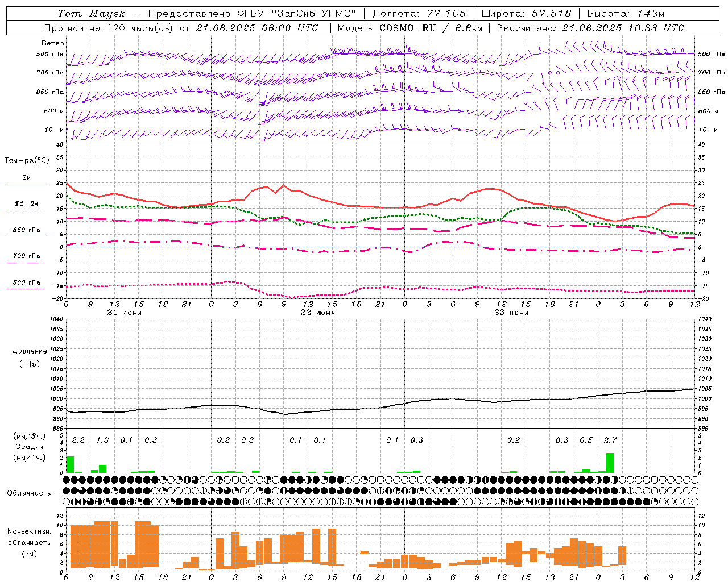The image size is (728, 582).
Task: Click the precipitation value 2.2
Action: [x=78, y=440]
